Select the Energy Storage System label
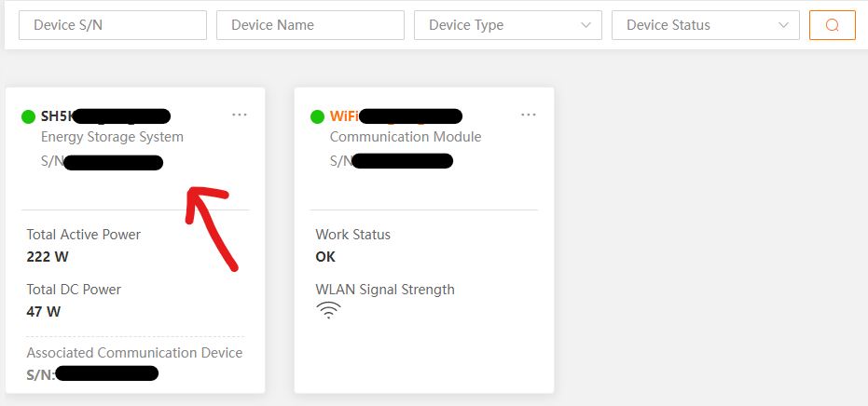868x406 pixels. (x=112, y=137)
